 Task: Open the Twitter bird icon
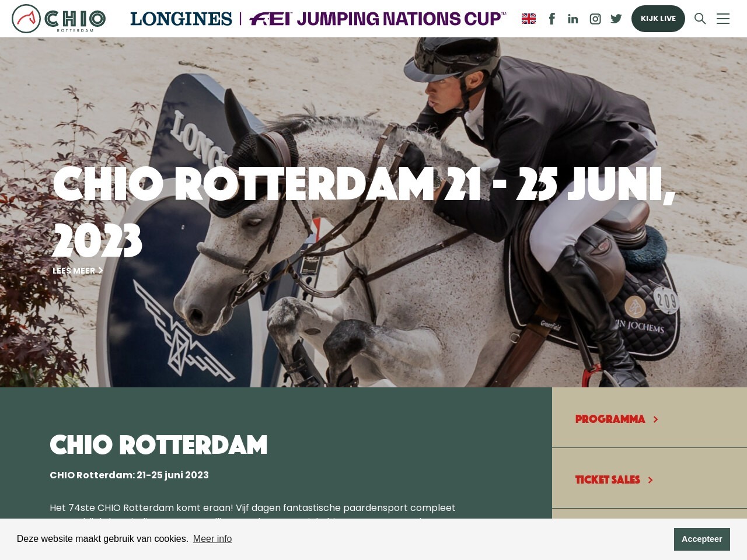point(616,19)
